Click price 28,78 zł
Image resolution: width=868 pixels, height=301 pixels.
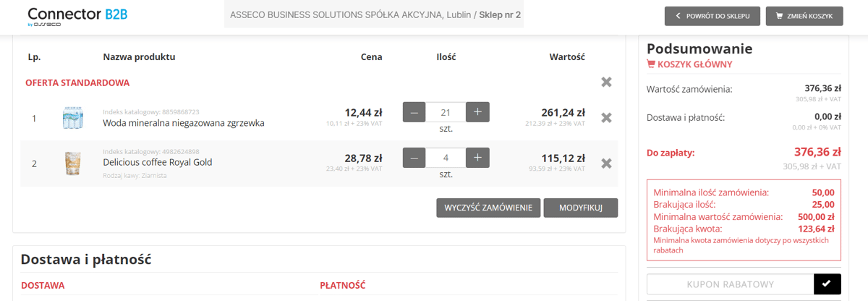coord(363,158)
